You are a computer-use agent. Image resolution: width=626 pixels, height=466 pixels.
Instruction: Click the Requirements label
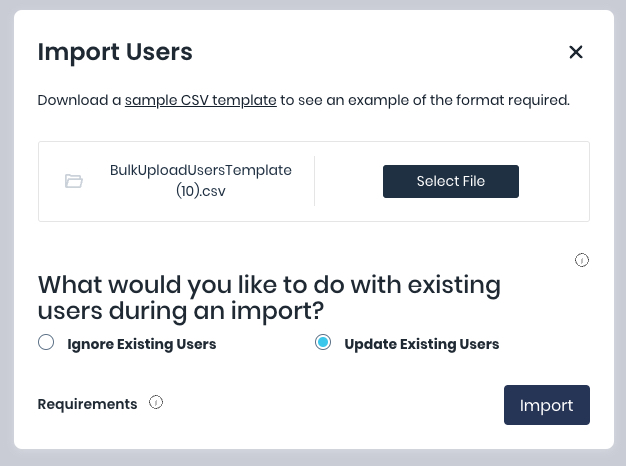tap(87, 404)
